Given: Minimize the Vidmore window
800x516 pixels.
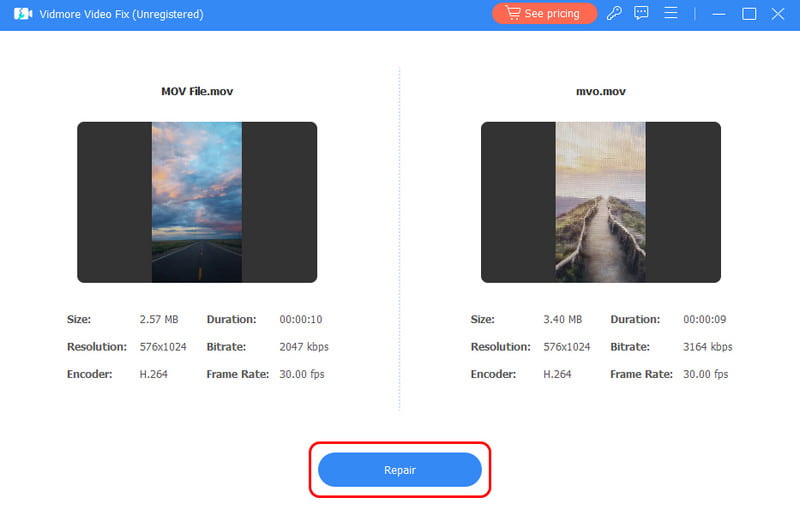Looking at the screenshot, I should [719, 14].
